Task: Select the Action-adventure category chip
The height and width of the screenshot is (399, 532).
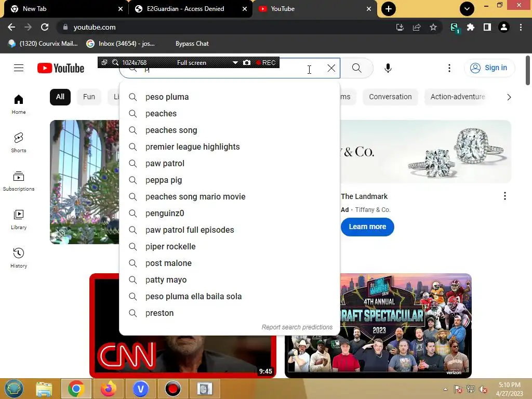Action: pyautogui.click(x=457, y=97)
